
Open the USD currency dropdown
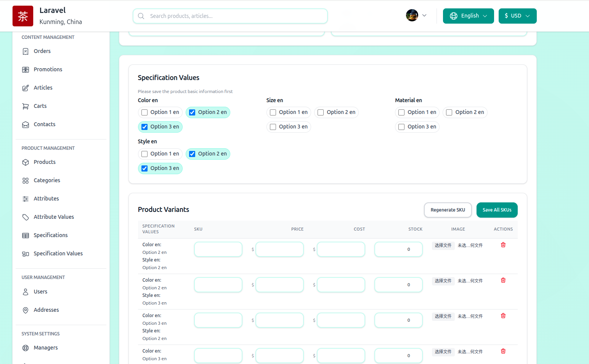coord(517,16)
